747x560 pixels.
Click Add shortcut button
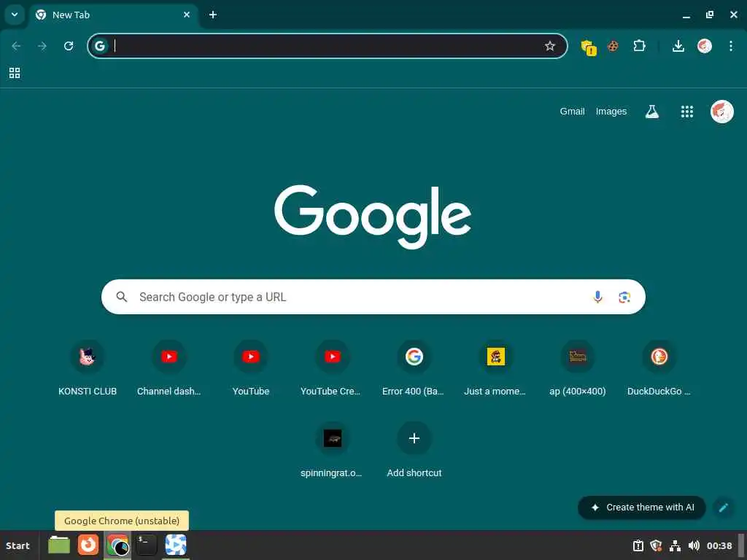(x=414, y=451)
